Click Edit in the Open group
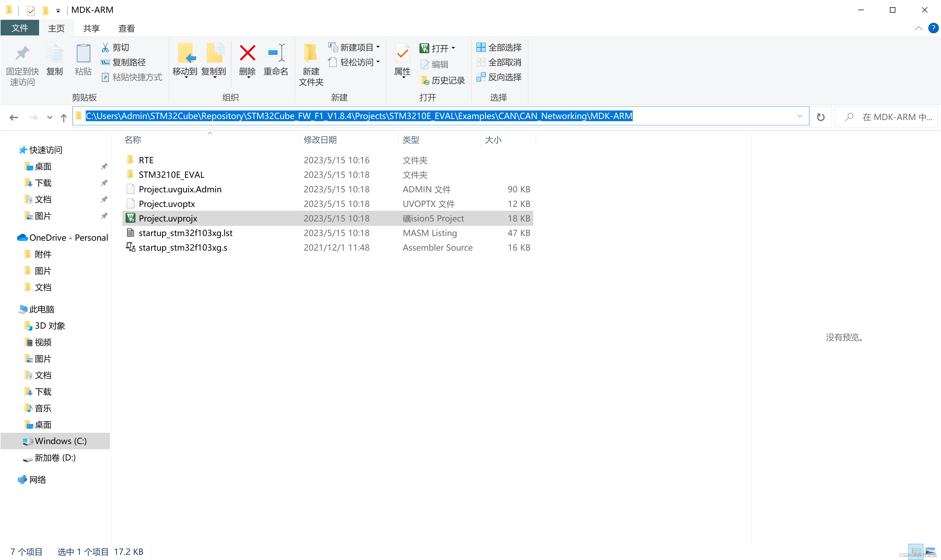 pyautogui.click(x=434, y=65)
